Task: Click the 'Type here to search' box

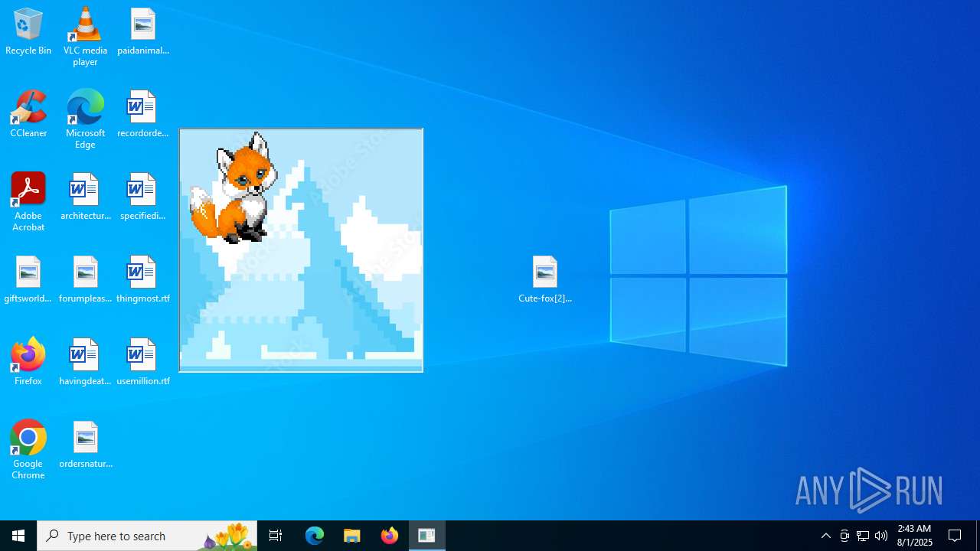Action: (147, 536)
